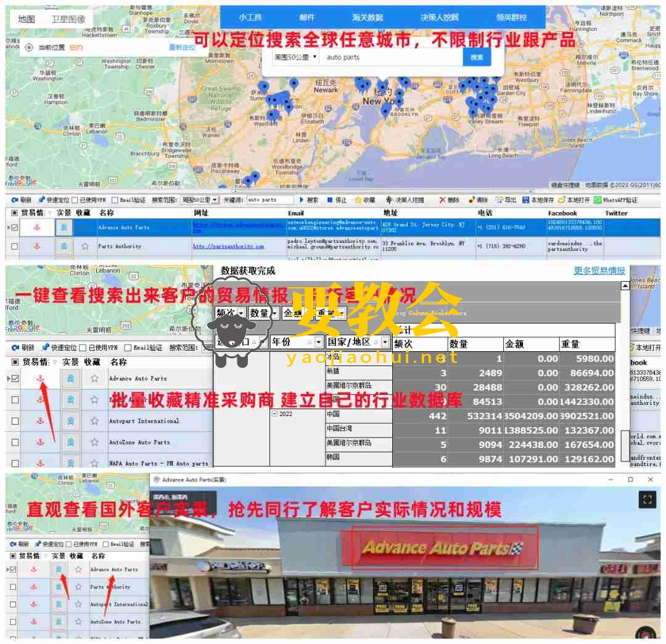Toggle Email验证 in the toolbar with 停止

pyautogui.click(x=115, y=200)
